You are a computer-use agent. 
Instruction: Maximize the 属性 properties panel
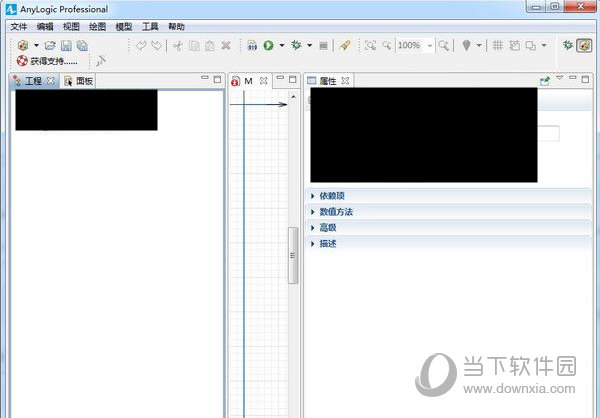click(x=585, y=79)
